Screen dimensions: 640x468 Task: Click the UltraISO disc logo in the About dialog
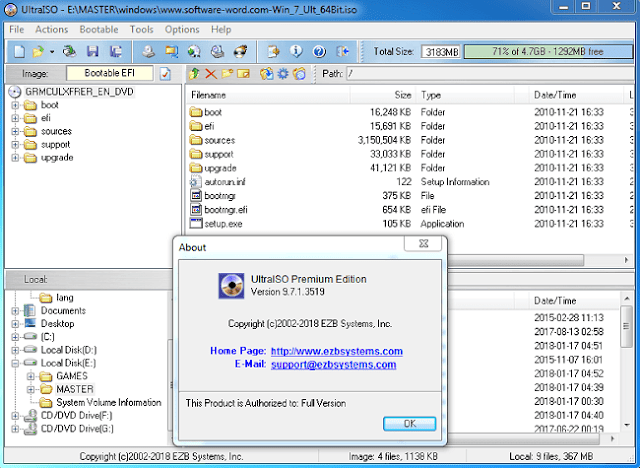(x=231, y=286)
